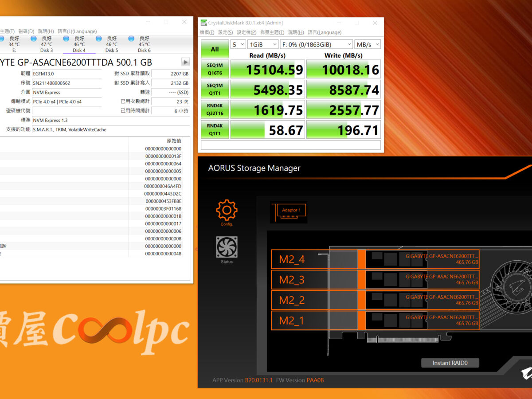This screenshot has width=532, height=399.
Task: Click the raw value 0000000453FB8E
Action: click(x=163, y=201)
